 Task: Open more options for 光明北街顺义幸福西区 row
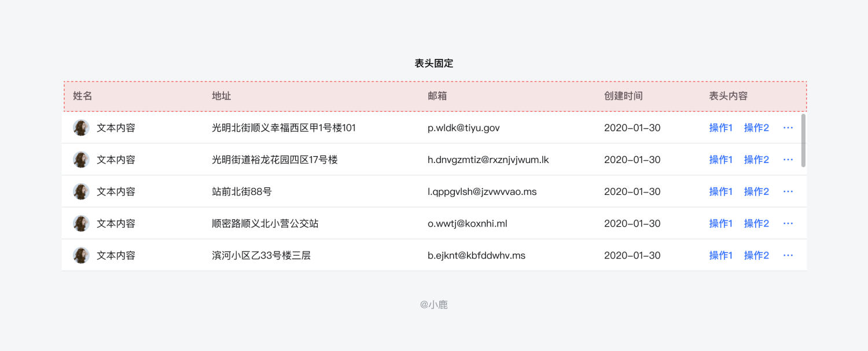click(788, 128)
